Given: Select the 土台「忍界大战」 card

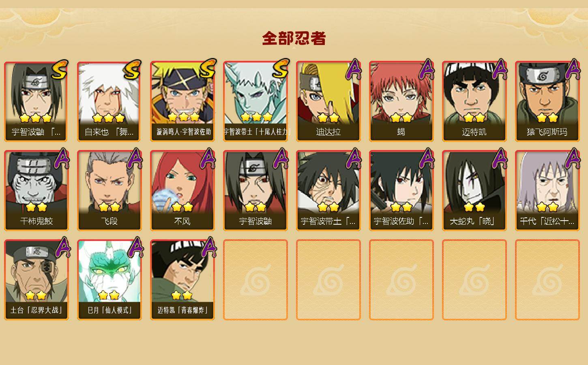Looking at the screenshot, I should coord(36,280).
